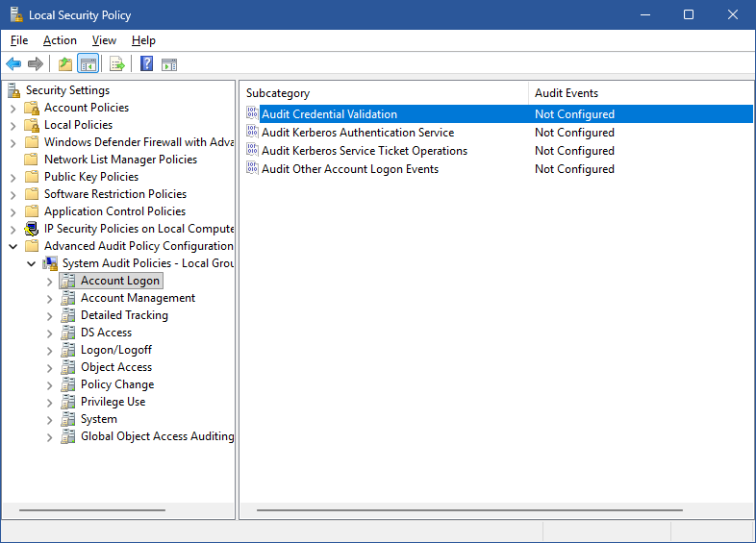Select Audit Other Account Logon Events

(x=350, y=169)
